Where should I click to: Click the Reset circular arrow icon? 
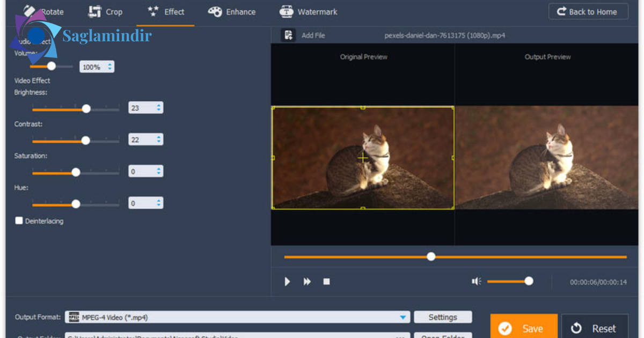[x=577, y=328]
